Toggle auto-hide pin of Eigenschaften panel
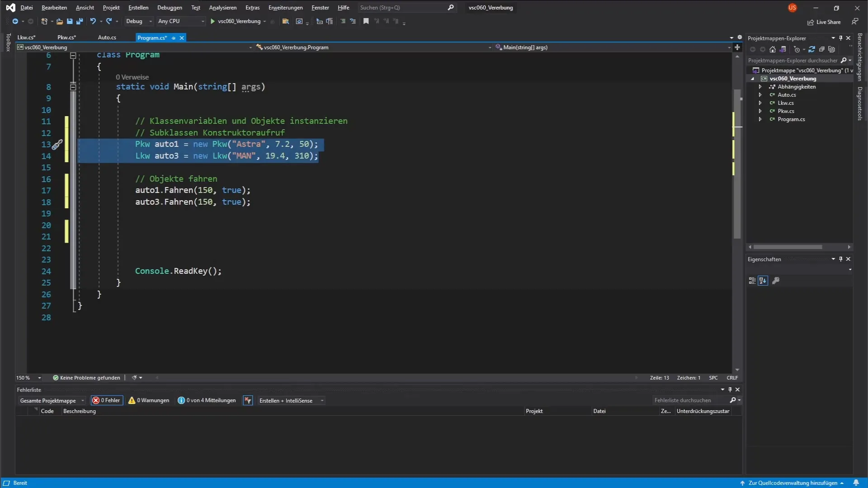Image resolution: width=868 pixels, height=488 pixels. 841,259
